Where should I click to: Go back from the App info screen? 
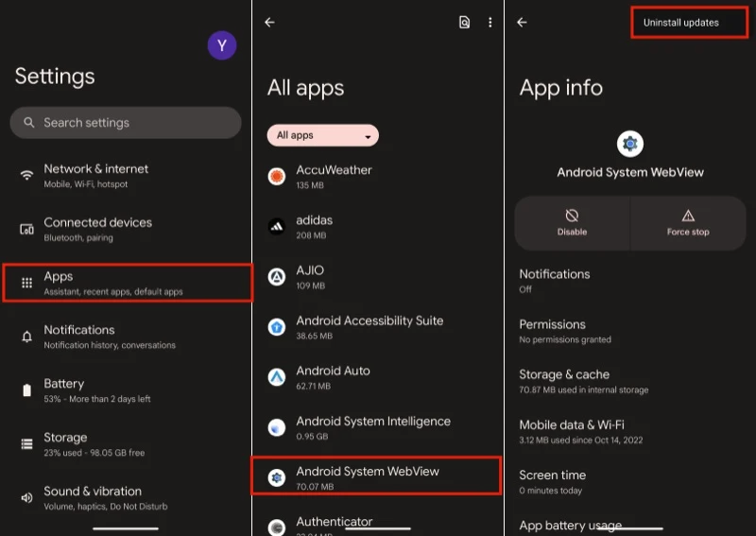(523, 22)
